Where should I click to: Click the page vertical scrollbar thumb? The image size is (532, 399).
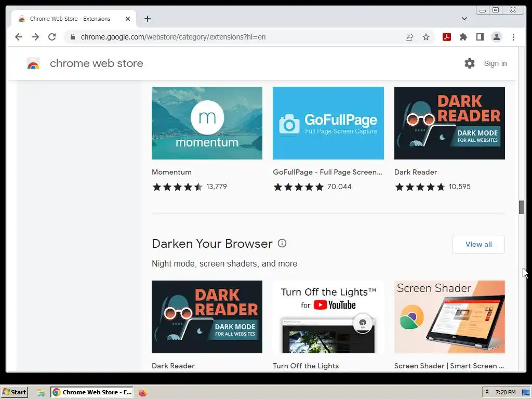(x=522, y=207)
